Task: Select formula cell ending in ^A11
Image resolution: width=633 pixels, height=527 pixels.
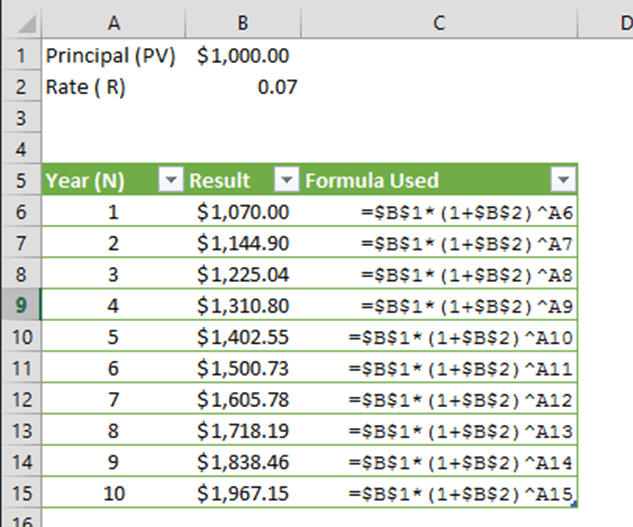Action: (439, 368)
